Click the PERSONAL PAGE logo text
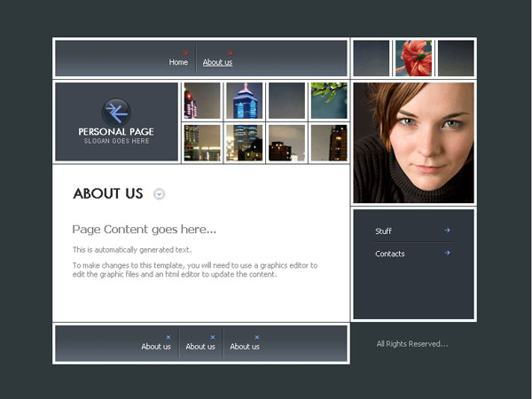The width and height of the screenshot is (532, 399). pyautogui.click(x=116, y=131)
